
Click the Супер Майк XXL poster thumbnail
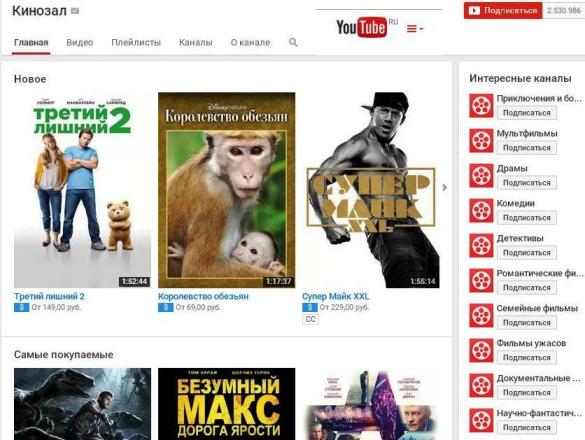coord(371,190)
